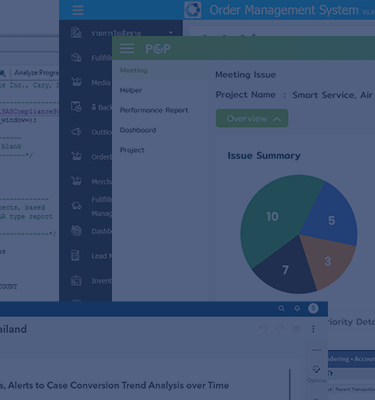Click Analyze Program in the code editor toolbar
Image resolution: width=375 pixels, height=400 pixels.
(37, 73)
